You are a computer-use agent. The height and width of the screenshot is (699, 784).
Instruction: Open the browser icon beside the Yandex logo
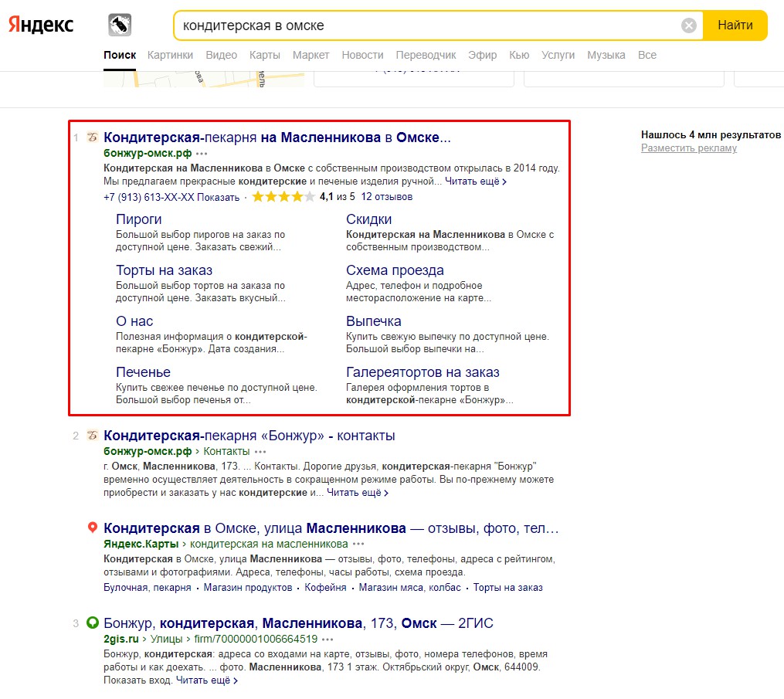tap(120, 25)
